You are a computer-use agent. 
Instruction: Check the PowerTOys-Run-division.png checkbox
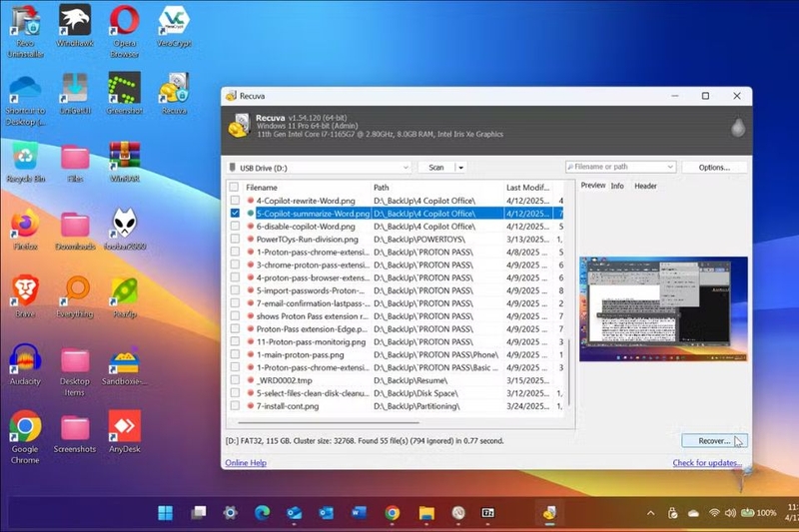coord(235,239)
